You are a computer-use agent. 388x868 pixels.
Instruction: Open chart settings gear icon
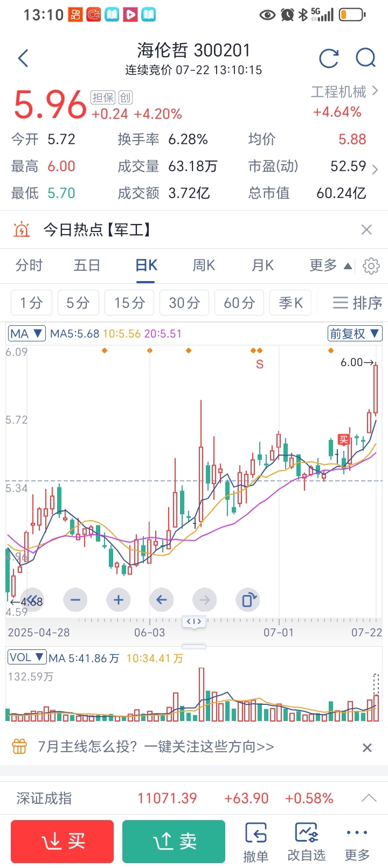[x=371, y=266]
